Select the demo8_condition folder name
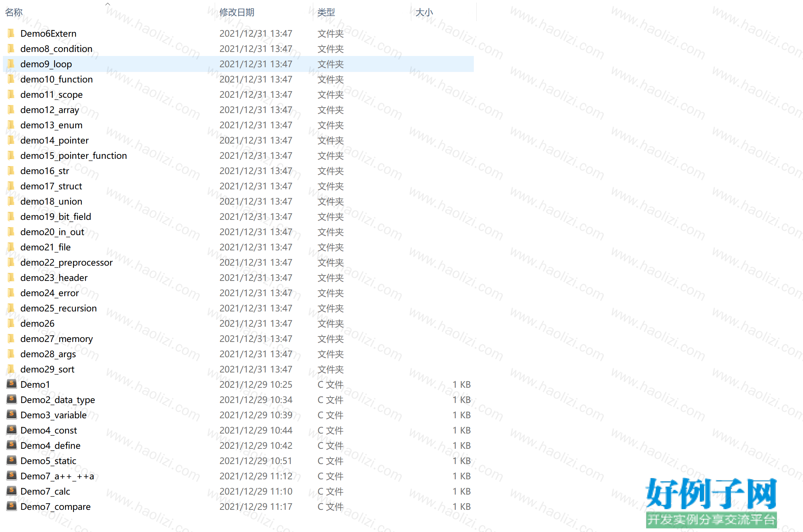 tap(56, 49)
